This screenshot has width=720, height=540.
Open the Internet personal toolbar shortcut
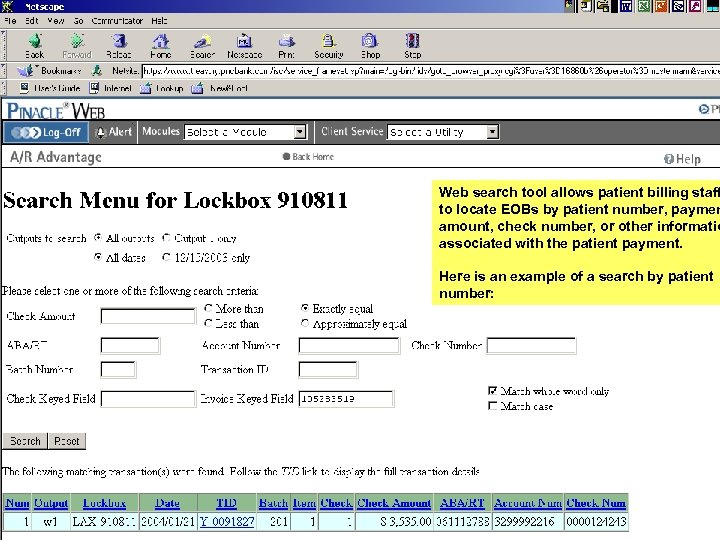coord(111,88)
